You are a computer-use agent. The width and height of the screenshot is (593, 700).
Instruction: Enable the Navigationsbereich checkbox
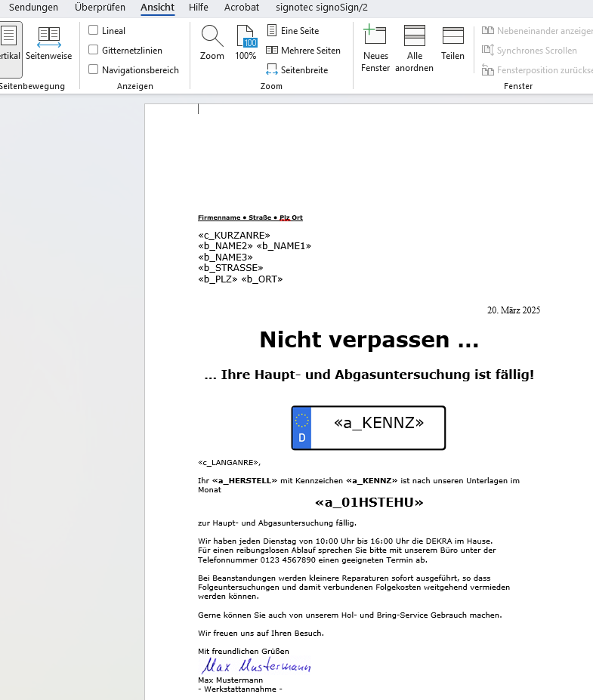tap(94, 69)
